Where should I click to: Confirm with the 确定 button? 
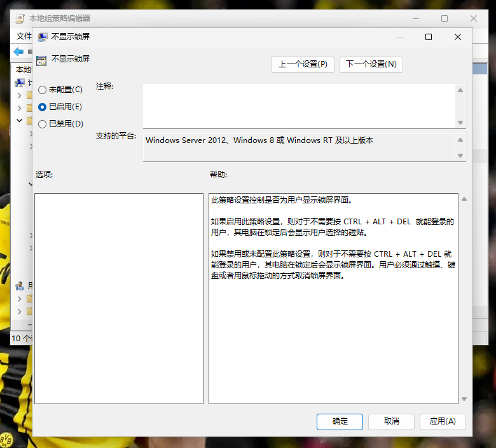click(340, 421)
